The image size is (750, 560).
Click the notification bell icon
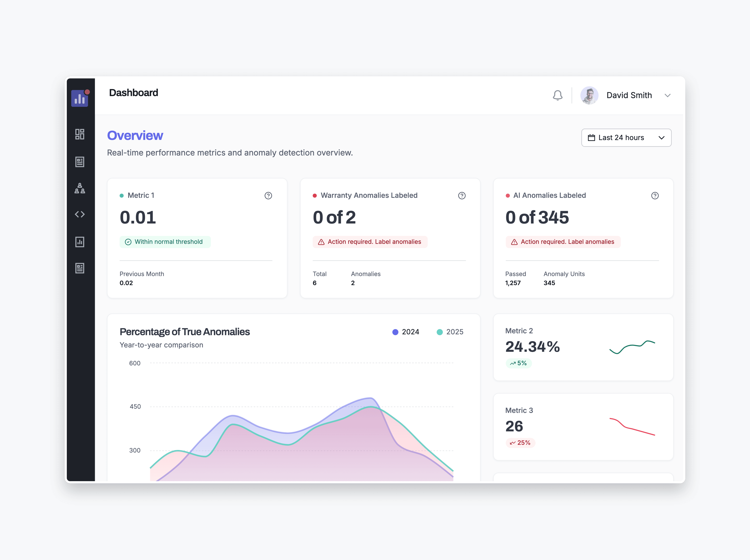(x=557, y=95)
